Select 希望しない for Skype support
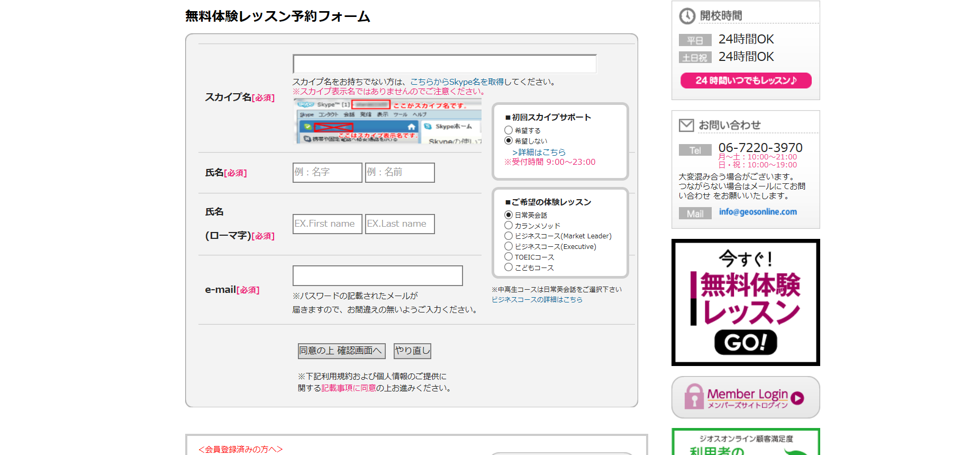Screen dimensions: 980x455 [x=509, y=141]
